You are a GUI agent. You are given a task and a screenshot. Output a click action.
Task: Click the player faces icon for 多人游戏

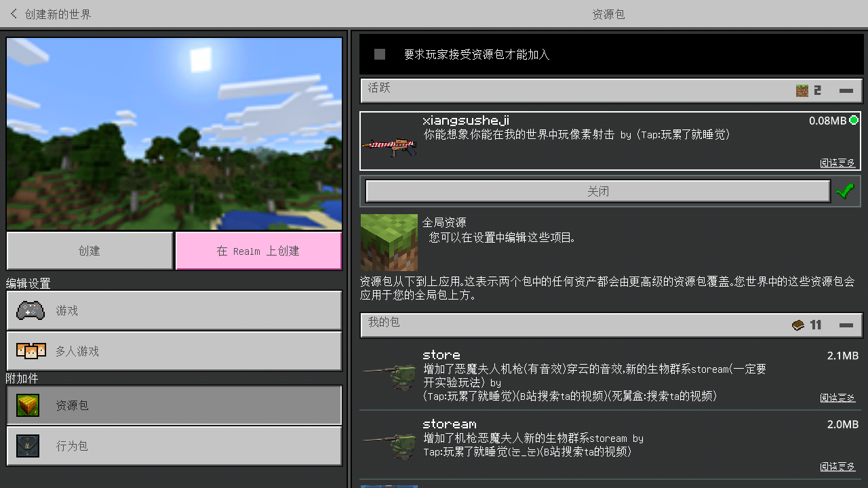(x=31, y=351)
